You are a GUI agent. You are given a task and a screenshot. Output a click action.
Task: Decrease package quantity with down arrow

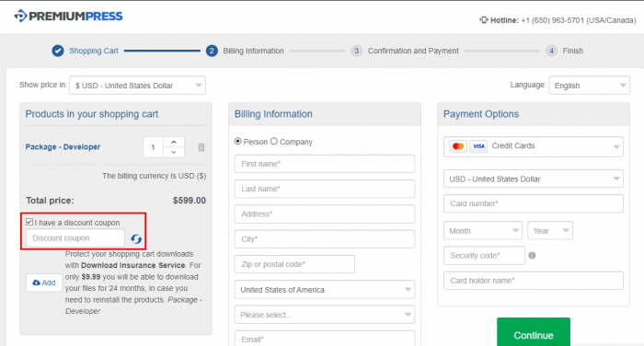[174, 152]
